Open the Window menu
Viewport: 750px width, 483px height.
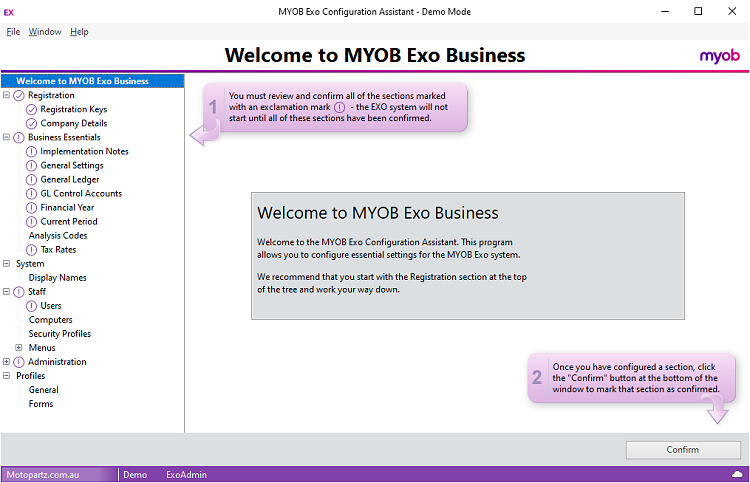45,32
